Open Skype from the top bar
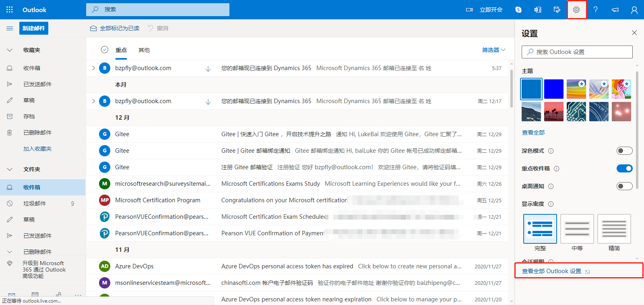The width and height of the screenshot is (644, 305). 518,10
